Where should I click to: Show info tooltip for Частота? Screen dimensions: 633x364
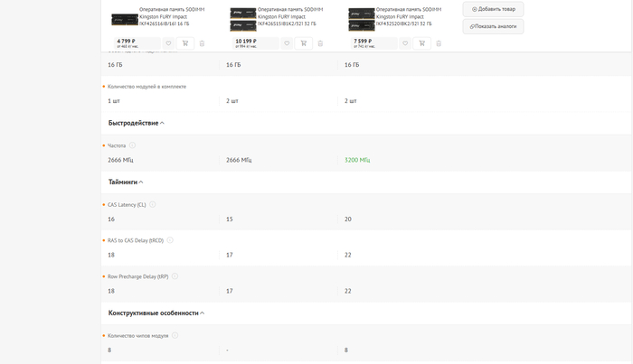click(132, 145)
